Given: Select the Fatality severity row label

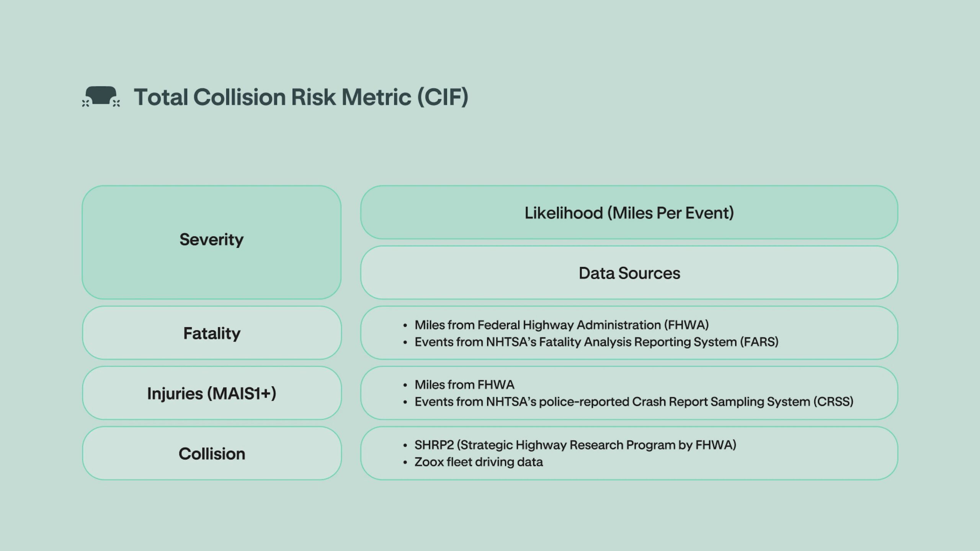Looking at the screenshot, I should (x=212, y=333).
